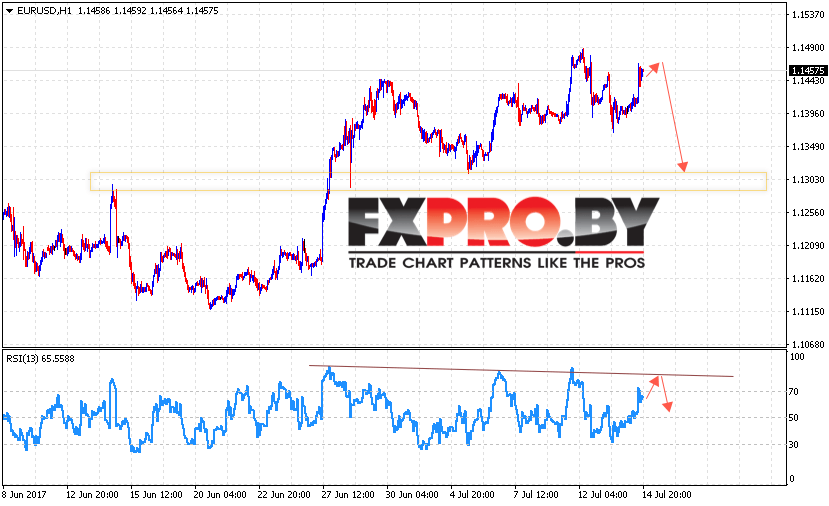Select the time axis label 12 Jun 20:00
829x506 pixels.
tap(92, 495)
